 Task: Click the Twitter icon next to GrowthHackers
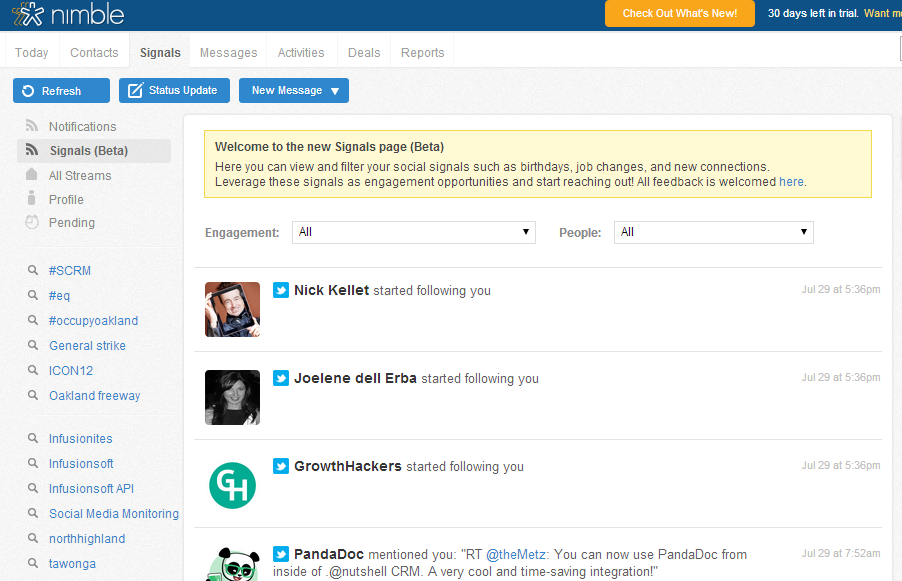pos(281,466)
